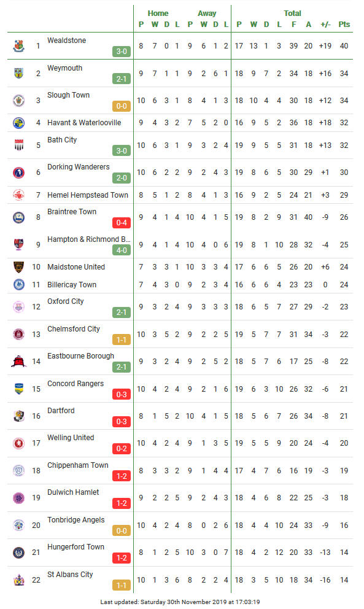Click Wealdstone's green 3-0 result badge
Viewport: 364px width, 609px height.
pyautogui.click(x=122, y=52)
